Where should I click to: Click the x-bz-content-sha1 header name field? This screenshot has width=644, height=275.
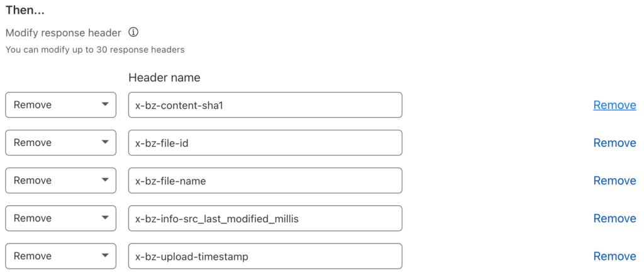[265, 105]
